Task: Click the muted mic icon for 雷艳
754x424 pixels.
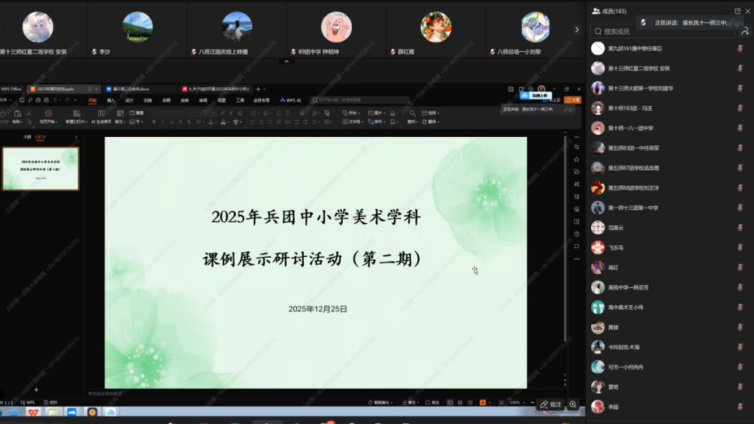Action: click(740, 387)
